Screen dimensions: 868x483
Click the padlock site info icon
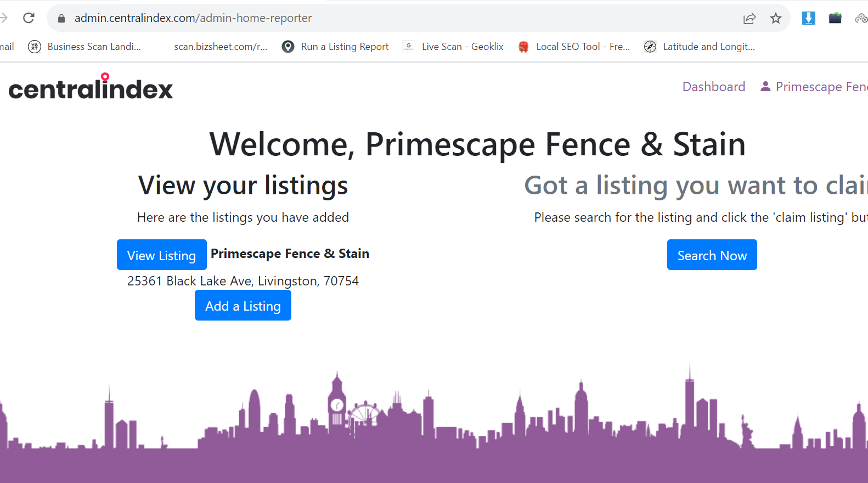(61, 19)
